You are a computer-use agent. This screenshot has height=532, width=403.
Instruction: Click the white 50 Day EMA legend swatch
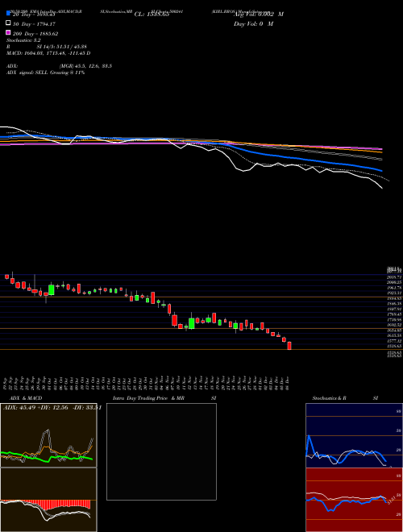click(8, 23)
